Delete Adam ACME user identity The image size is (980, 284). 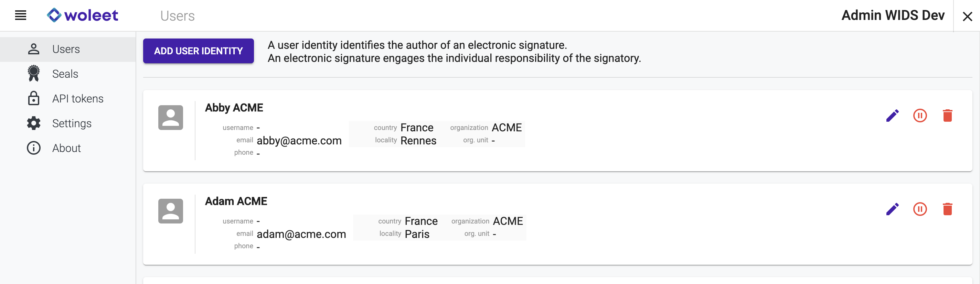(947, 209)
